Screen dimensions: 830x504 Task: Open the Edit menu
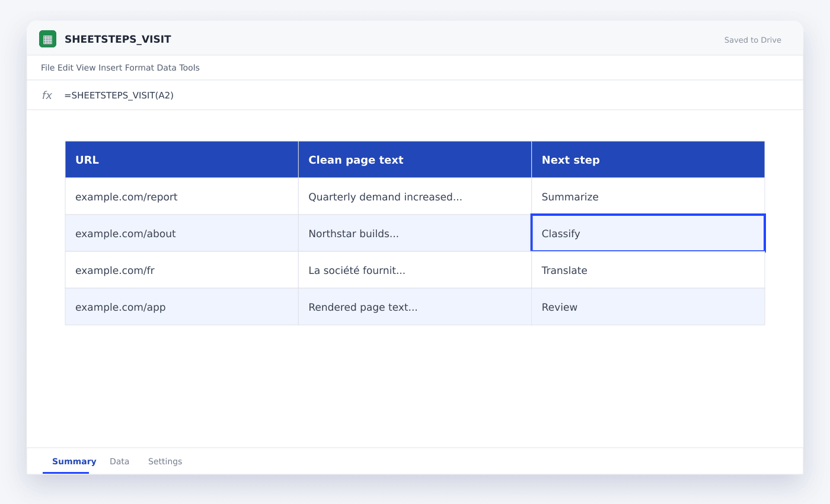65,68
